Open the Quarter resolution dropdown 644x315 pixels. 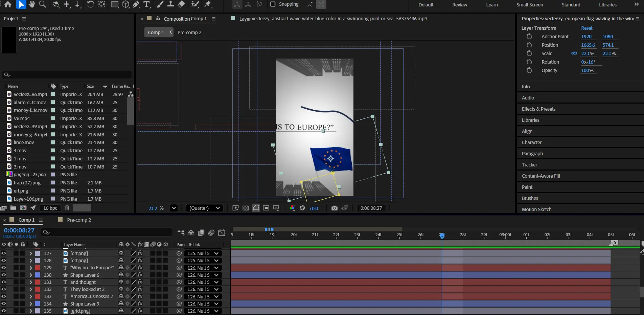click(x=205, y=208)
